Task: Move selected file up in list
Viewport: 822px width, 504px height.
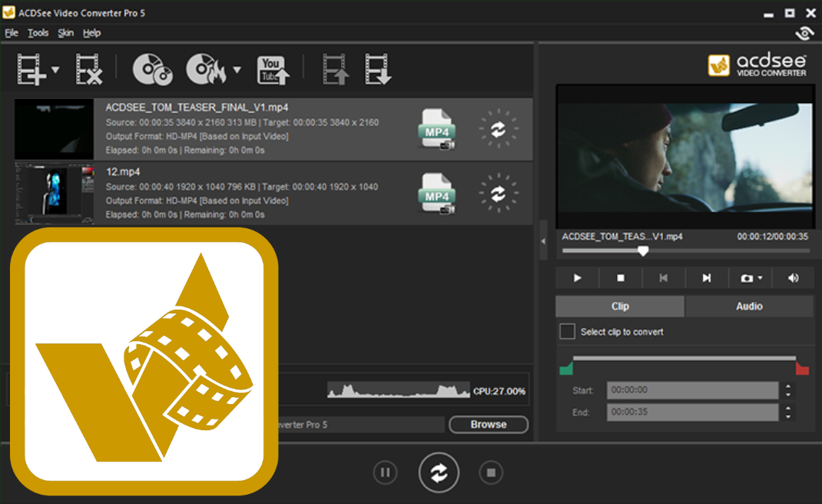Action: (x=336, y=69)
